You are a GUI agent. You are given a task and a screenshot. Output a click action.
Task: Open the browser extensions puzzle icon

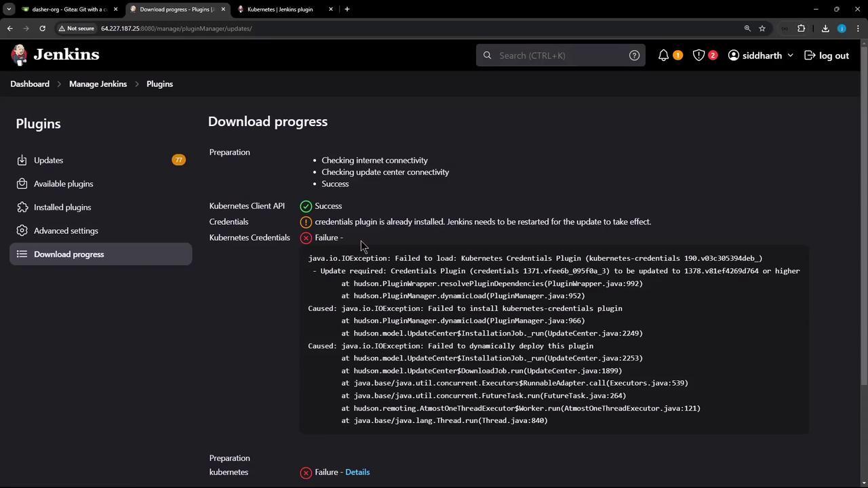click(801, 28)
